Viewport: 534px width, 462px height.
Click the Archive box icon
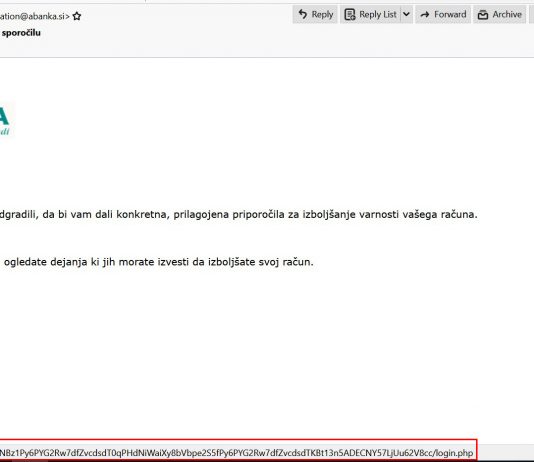(483, 15)
